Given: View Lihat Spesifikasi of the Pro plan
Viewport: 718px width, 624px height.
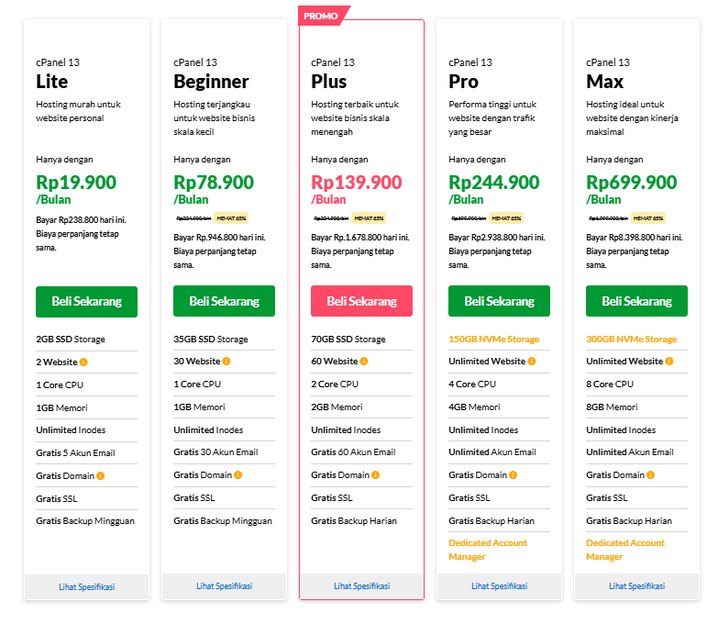Looking at the screenshot, I should tap(499, 586).
